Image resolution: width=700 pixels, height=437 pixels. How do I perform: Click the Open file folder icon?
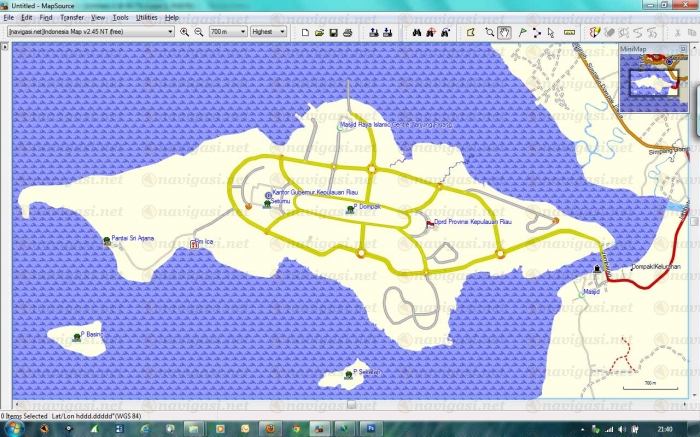point(318,32)
